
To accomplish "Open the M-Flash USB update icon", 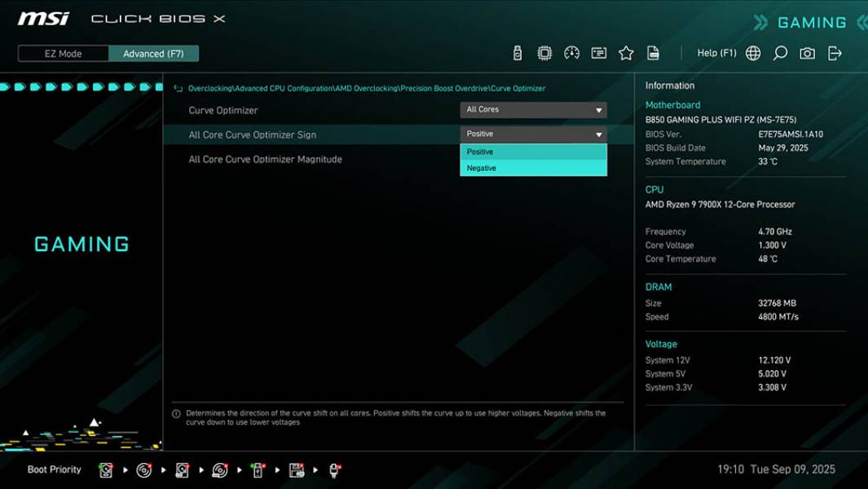I will tap(516, 52).
